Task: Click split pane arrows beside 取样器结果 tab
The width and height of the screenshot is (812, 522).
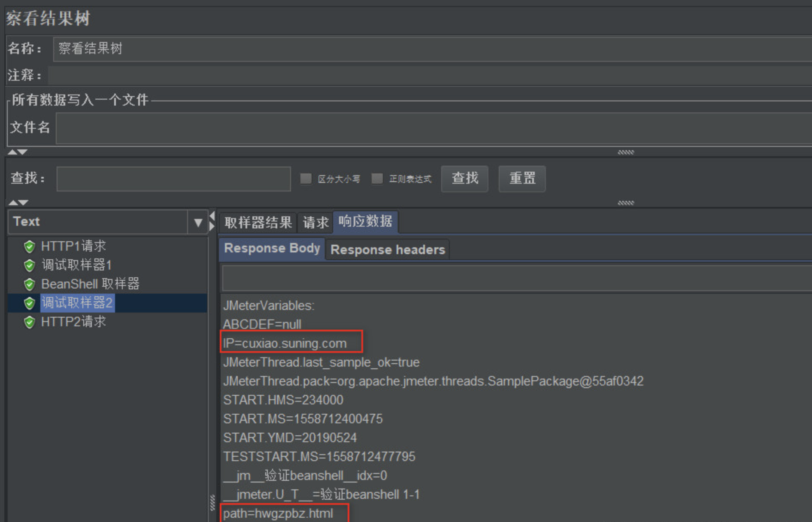Action: pos(212,221)
